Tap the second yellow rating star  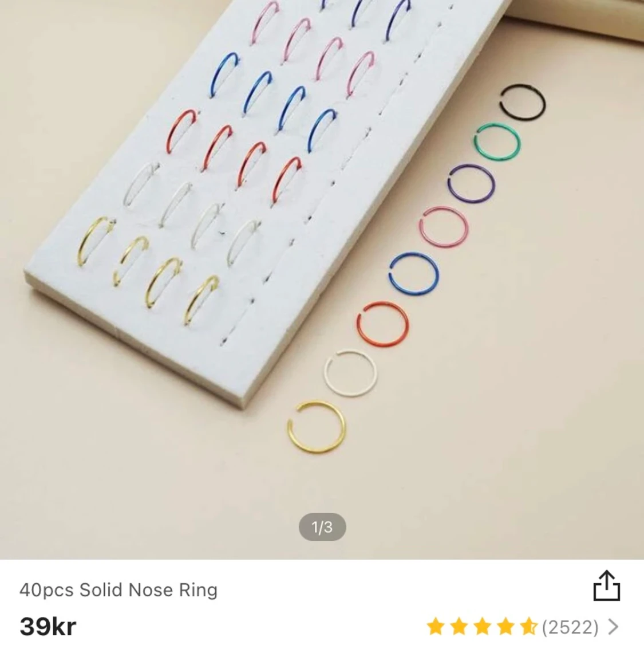459,627
